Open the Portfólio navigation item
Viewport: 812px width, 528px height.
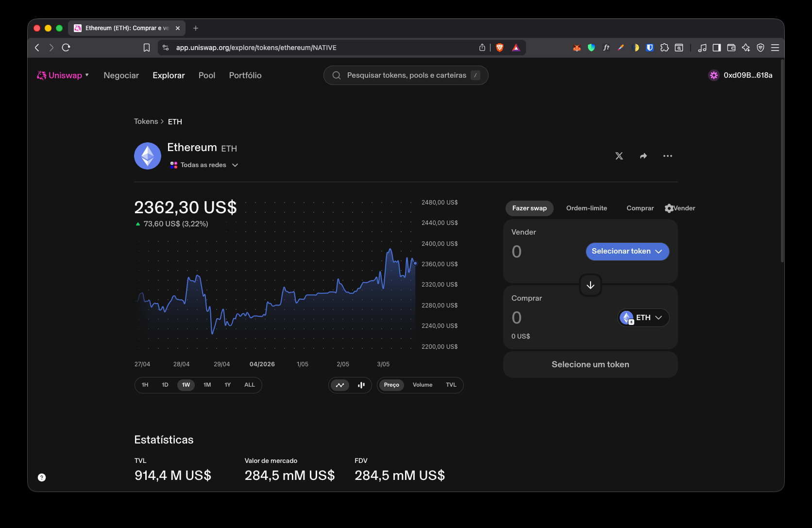click(245, 75)
